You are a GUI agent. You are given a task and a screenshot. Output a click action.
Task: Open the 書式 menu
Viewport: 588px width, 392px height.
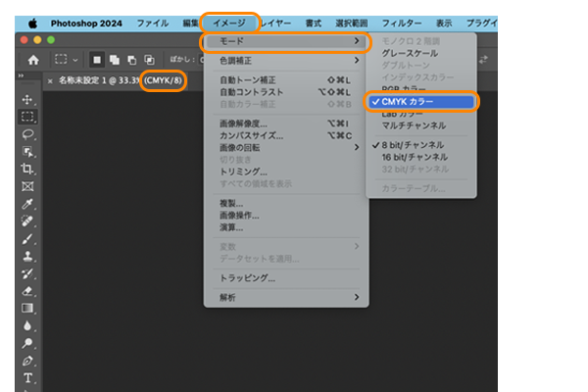pyautogui.click(x=314, y=24)
